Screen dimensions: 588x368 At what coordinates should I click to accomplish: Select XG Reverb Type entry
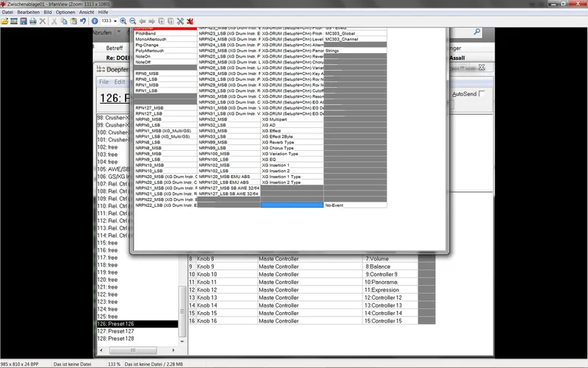pos(282,142)
